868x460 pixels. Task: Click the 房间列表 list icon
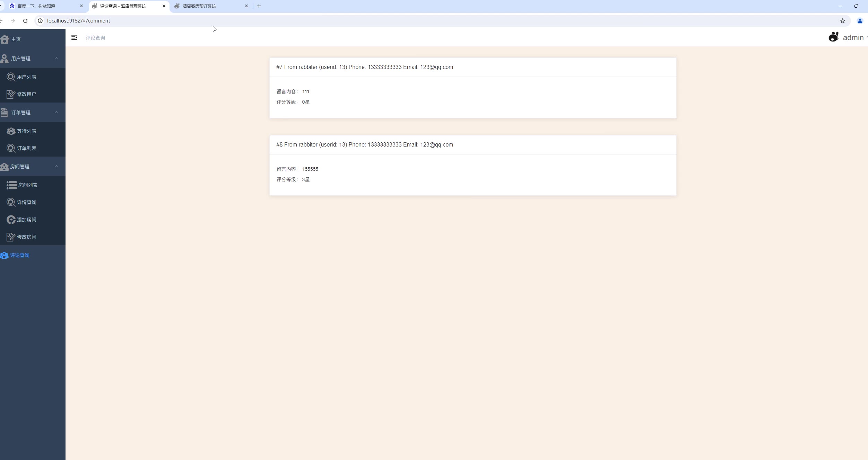(x=11, y=185)
